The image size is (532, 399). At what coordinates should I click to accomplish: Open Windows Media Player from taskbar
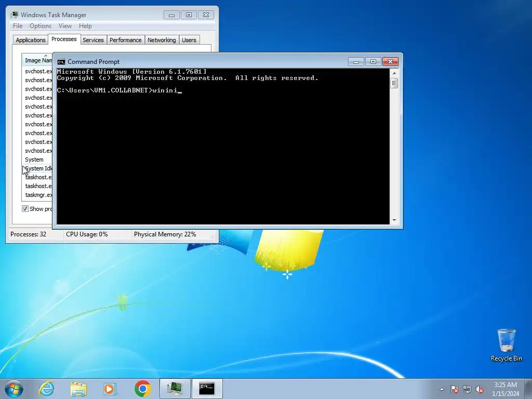[x=110, y=389]
